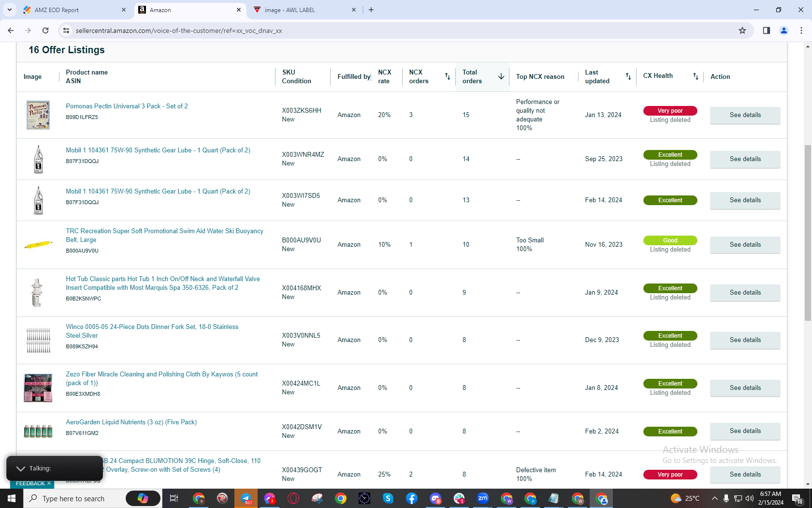View site information icon in address bar

(67, 30)
